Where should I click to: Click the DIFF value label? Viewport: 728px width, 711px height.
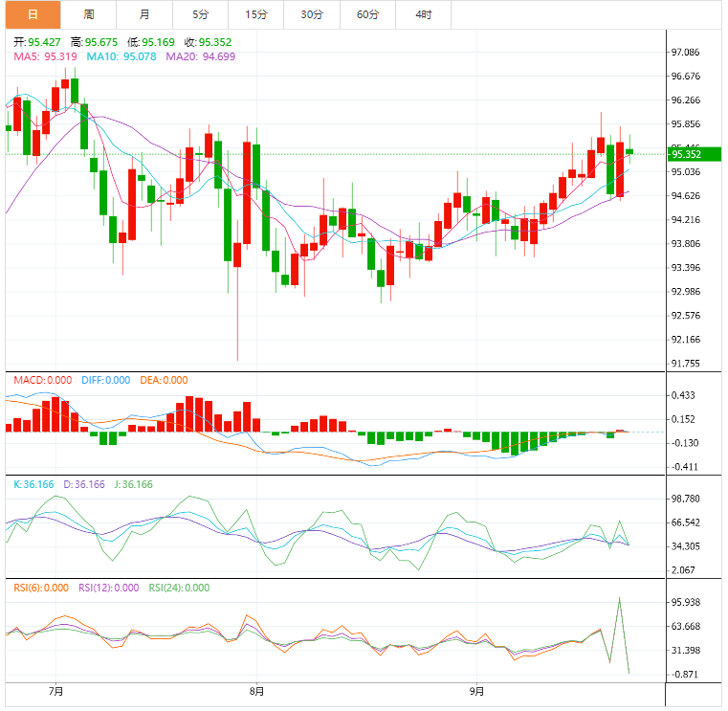coord(104,380)
